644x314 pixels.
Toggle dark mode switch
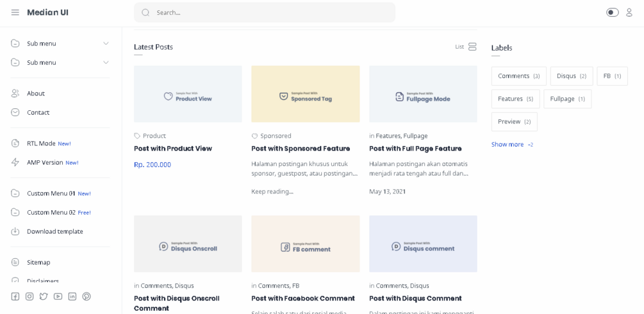[x=613, y=12]
